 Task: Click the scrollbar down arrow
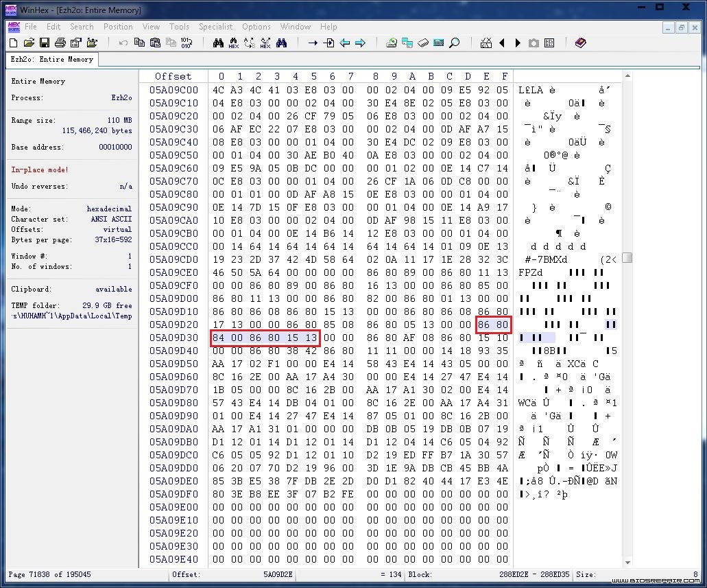pyautogui.click(x=627, y=563)
